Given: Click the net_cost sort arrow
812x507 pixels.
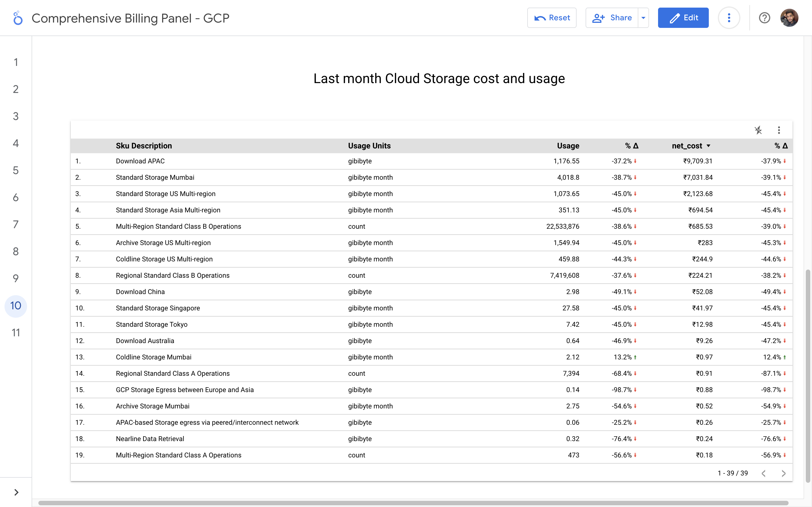Looking at the screenshot, I should coord(708,146).
